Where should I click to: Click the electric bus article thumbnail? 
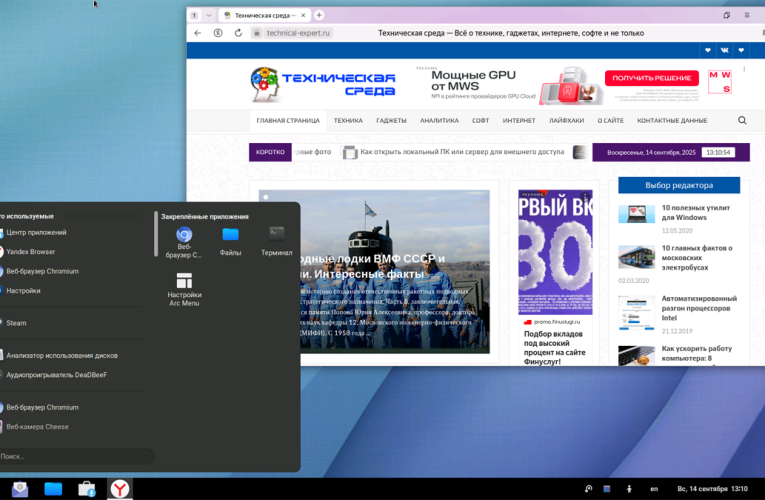636,257
